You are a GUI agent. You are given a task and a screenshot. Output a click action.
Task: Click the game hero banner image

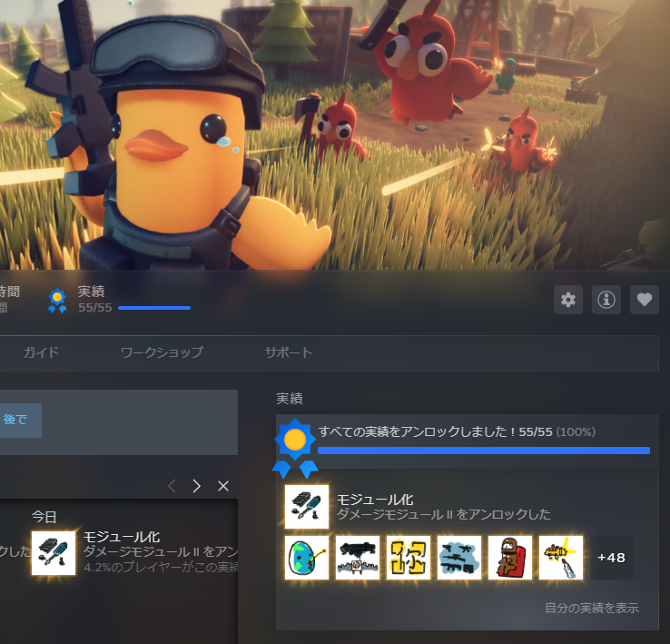tap(335, 134)
